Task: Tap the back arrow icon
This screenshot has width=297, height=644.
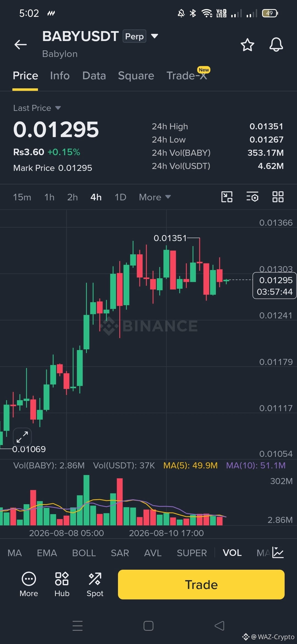Action: coord(21,45)
